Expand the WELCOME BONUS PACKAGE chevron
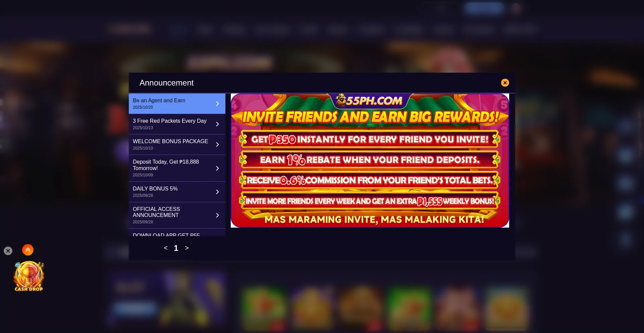This screenshot has width=644, height=333. [x=217, y=145]
